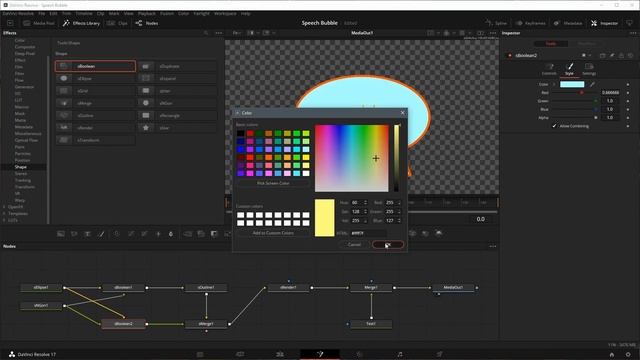
Task: Switch to the Fairlight page
Action: pos(400,354)
